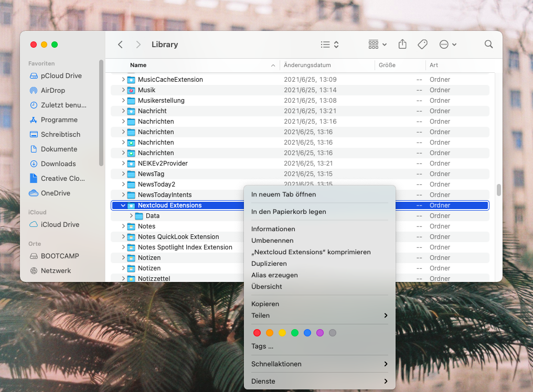
Task: Expand the Notes Spotlight Index Extension folder
Action: [x=123, y=247]
